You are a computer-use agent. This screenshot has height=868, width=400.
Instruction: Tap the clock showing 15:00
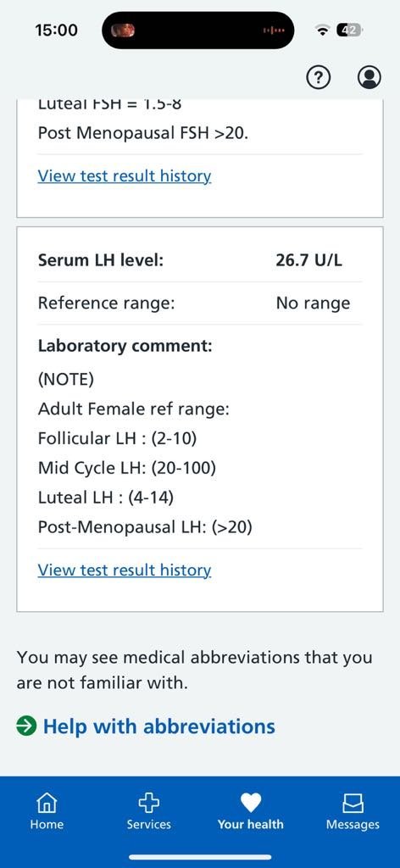point(56,31)
